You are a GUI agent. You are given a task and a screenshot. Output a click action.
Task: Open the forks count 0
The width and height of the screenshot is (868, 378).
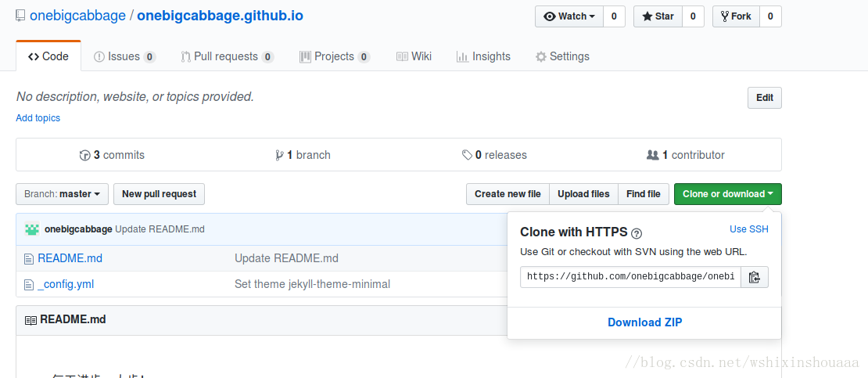[x=770, y=16]
